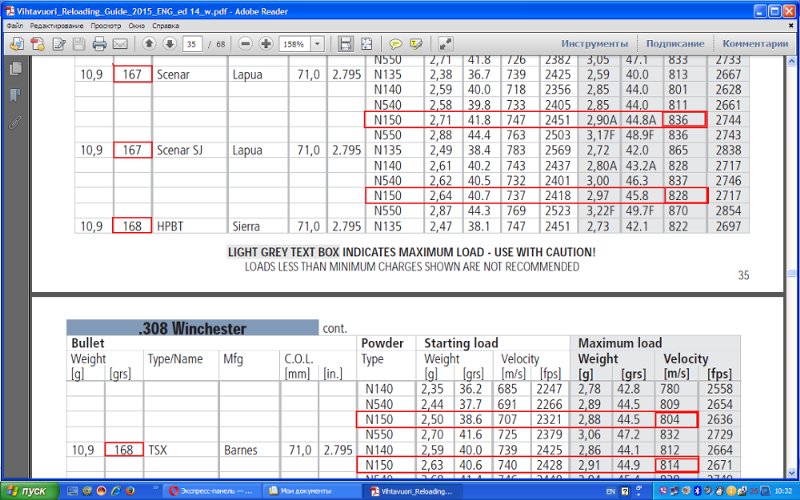Go to previous page arrow

[x=149, y=44]
